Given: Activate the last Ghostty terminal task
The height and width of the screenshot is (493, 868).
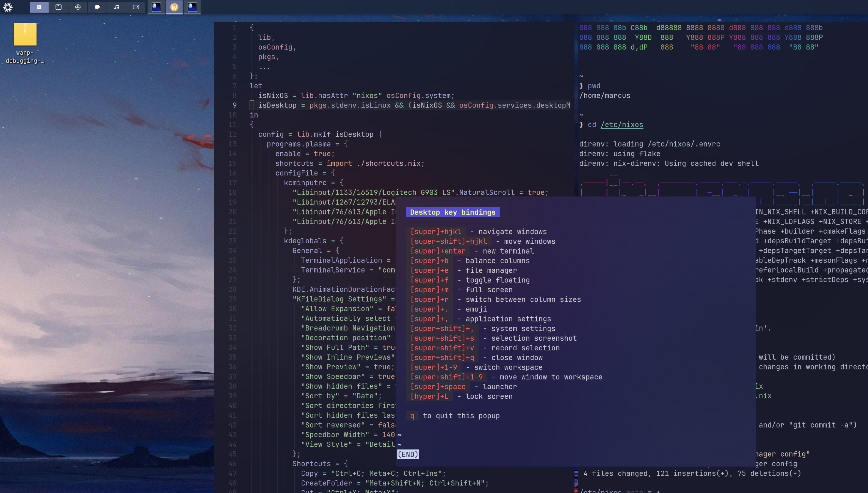Looking at the screenshot, I should click(x=192, y=7).
